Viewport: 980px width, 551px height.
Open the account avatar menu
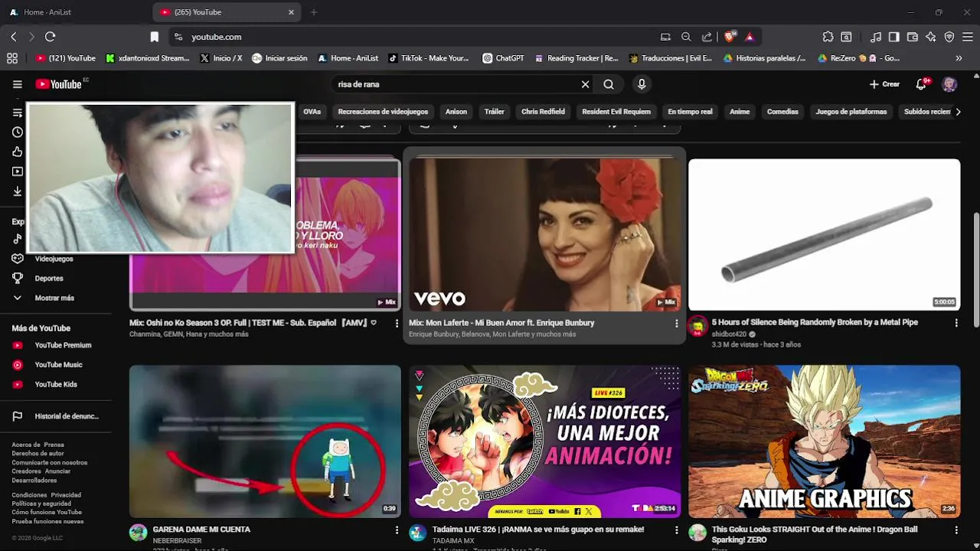[x=949, y=84]
